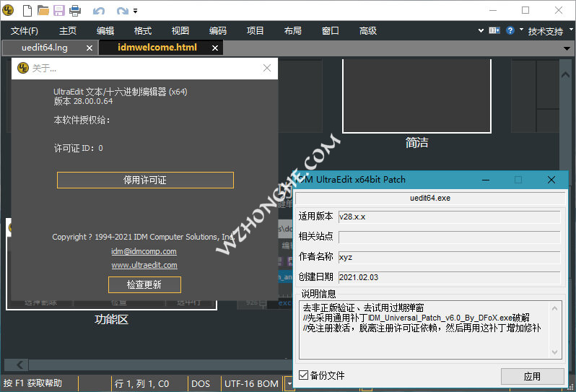
Task: Click the 相关站点 field in Patch window
Action: (449, 237)
